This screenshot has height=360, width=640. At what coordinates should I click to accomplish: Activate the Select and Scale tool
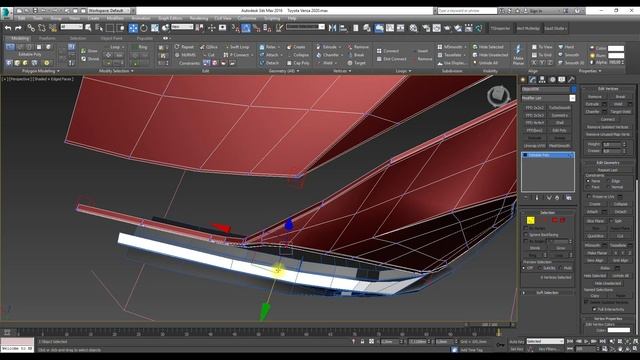[155, 28]
